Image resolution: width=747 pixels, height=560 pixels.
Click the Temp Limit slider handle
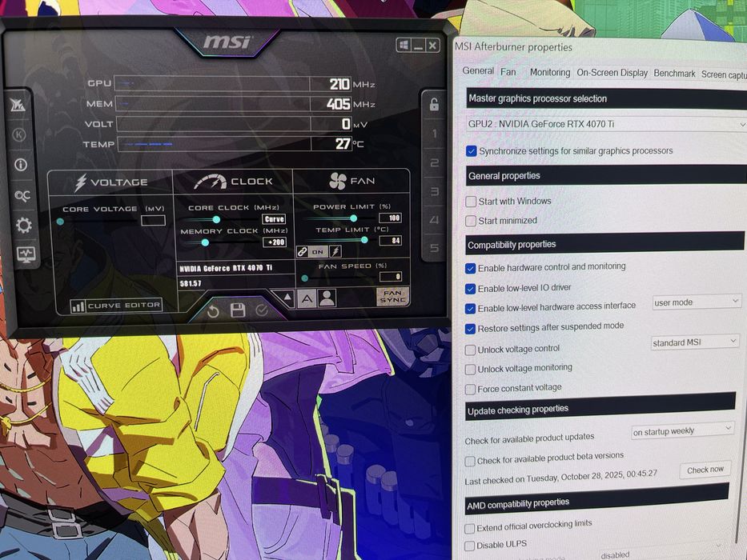[x=364, y=240]
